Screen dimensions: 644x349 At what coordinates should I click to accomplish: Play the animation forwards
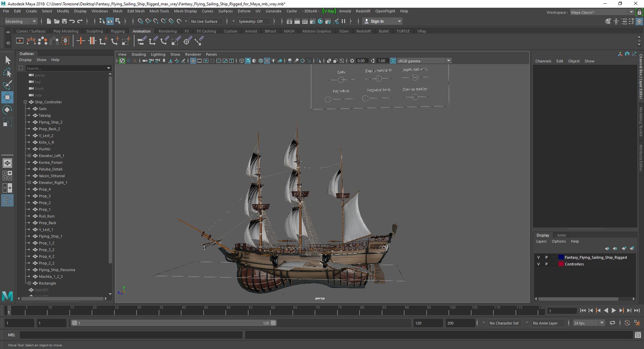point(613,310)
